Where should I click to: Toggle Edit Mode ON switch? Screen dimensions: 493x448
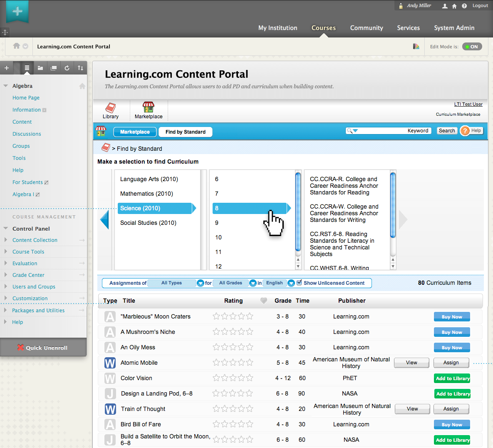point(472,47)
